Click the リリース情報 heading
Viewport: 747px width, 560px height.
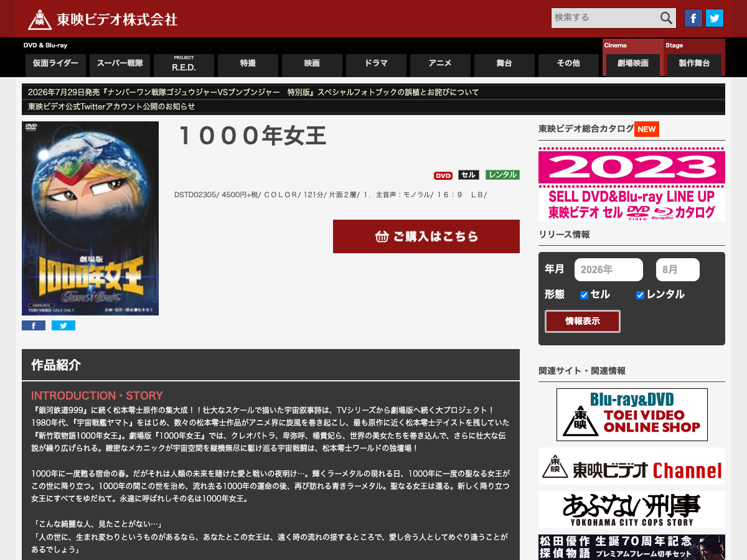click(x=564, y=235)
